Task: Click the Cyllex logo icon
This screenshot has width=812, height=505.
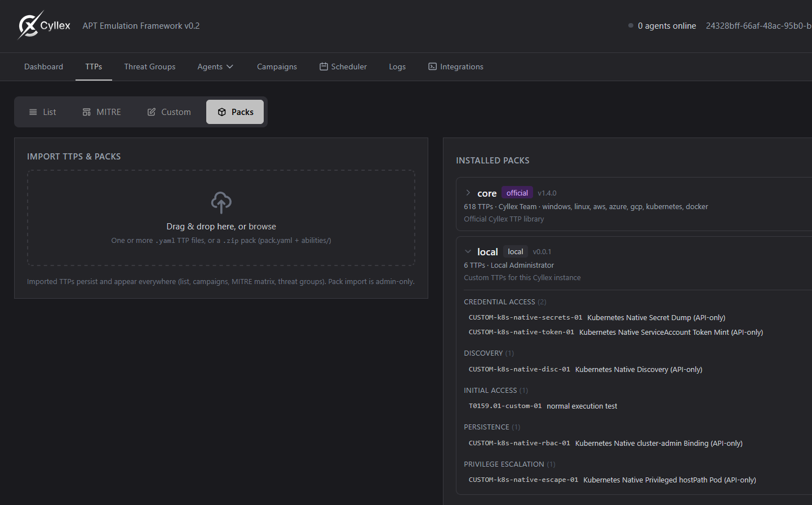Action: click(x=29, y=25)
